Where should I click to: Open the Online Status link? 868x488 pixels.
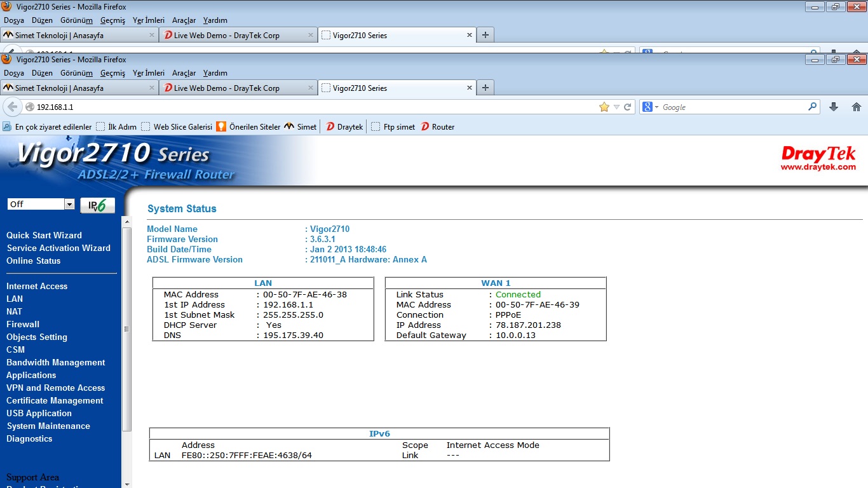33,261
